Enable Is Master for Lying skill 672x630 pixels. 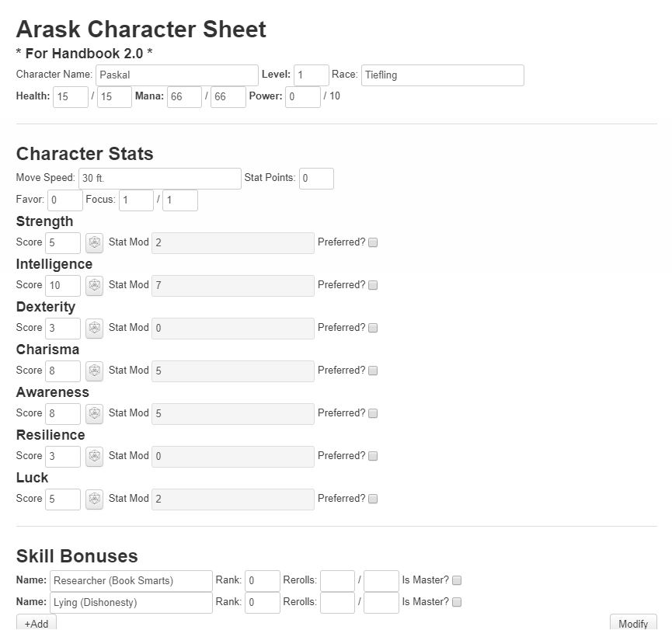click(x=457, y=602)
